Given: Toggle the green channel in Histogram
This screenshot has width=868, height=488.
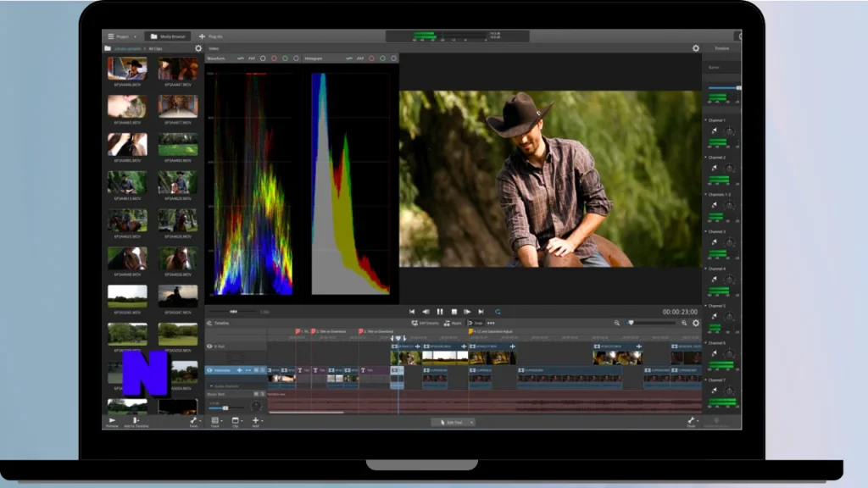Looking at the screenshot, I should click(x=382, y=58).
